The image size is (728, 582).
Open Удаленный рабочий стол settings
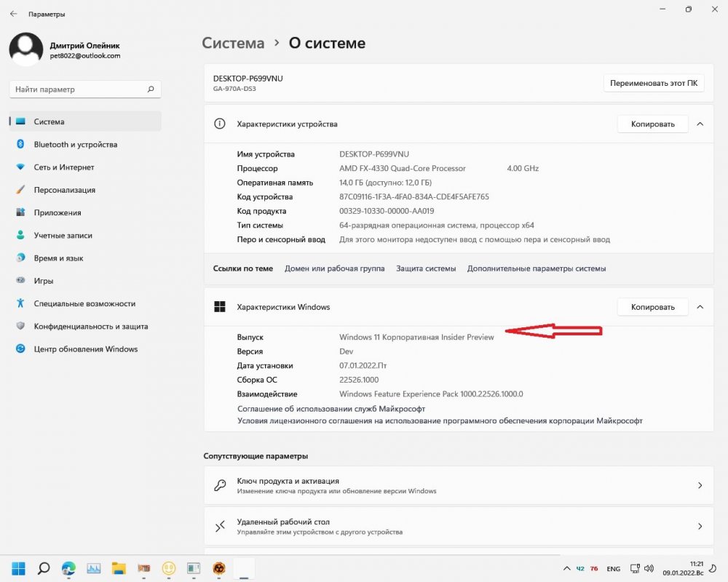(x=458, y=526)
